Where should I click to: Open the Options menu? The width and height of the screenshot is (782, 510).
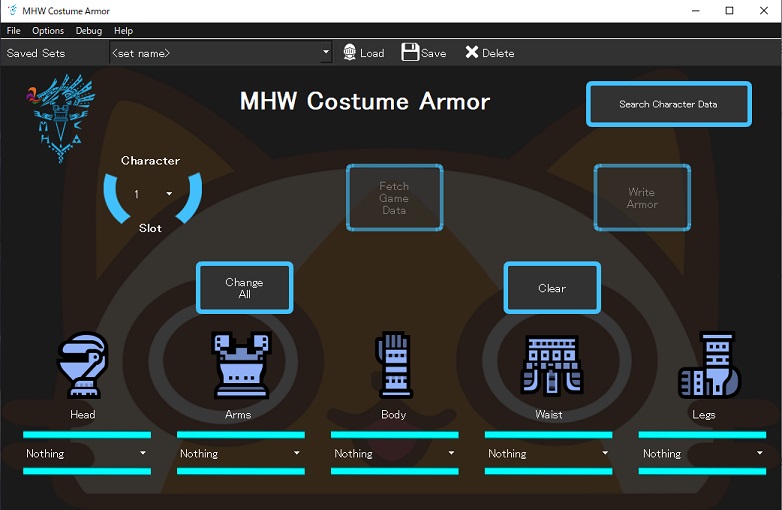tap(48, 31)
